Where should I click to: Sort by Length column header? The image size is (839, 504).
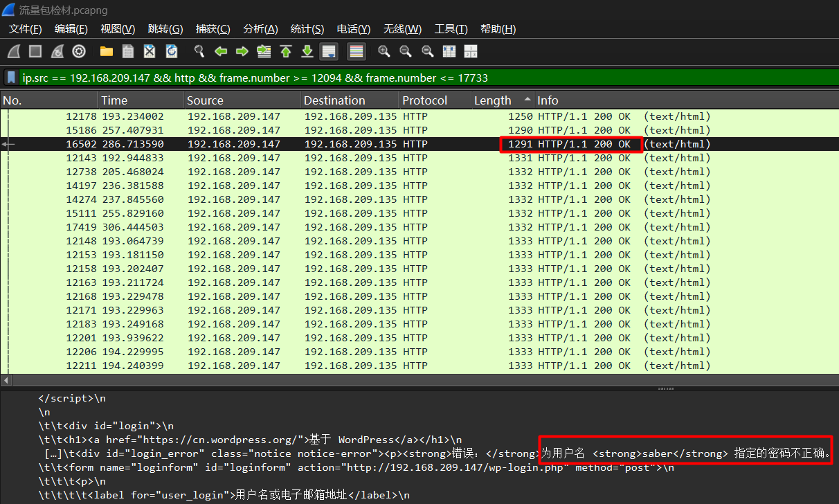click(x=503, y=100)
